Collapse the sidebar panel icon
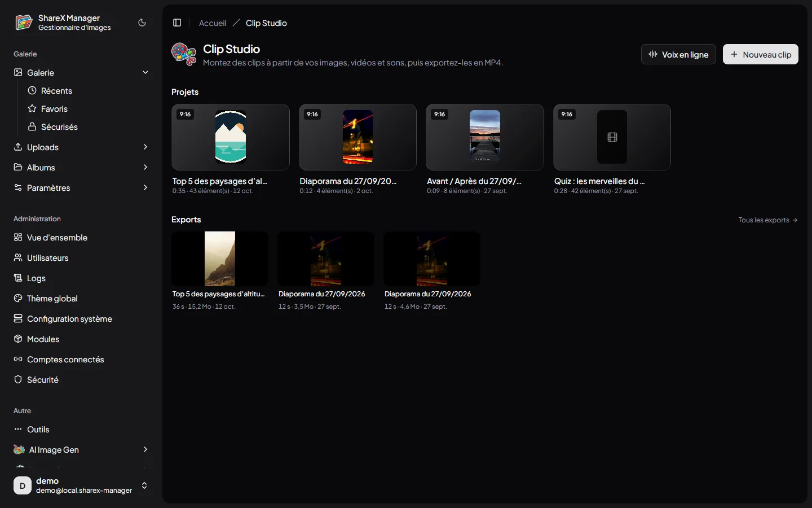 (177, 23)
